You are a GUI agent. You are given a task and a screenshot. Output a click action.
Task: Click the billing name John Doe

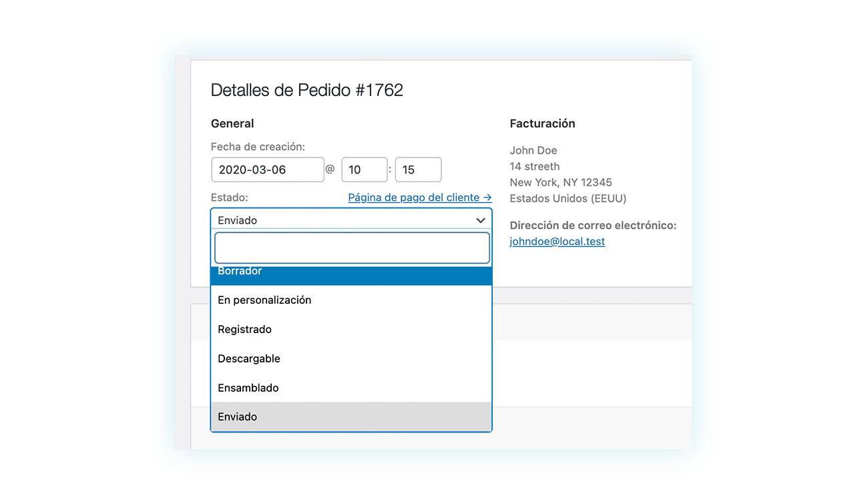pos(533,150)
